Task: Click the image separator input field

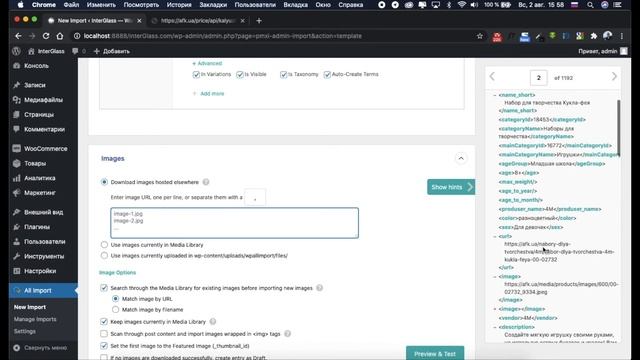Action: [x=255, y=198]
